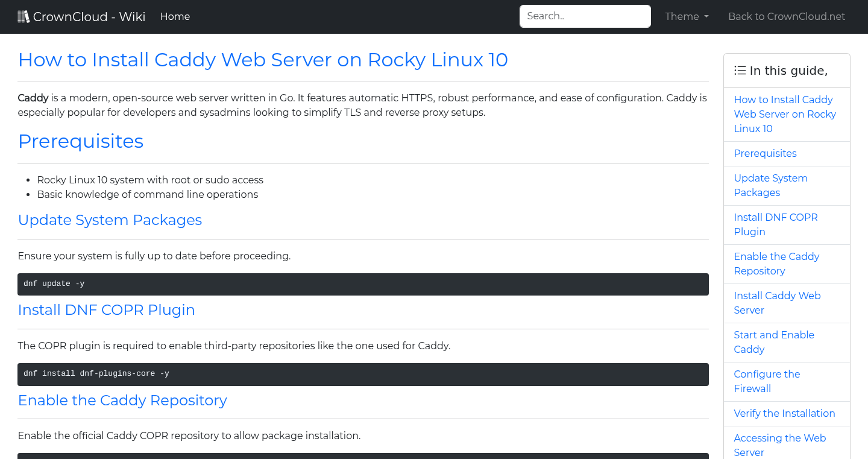The height and width of the screenshot is (459, 868).
Task: Click 'Install Caddy Web Server' in the sidebar
Action: pos(777,303)
